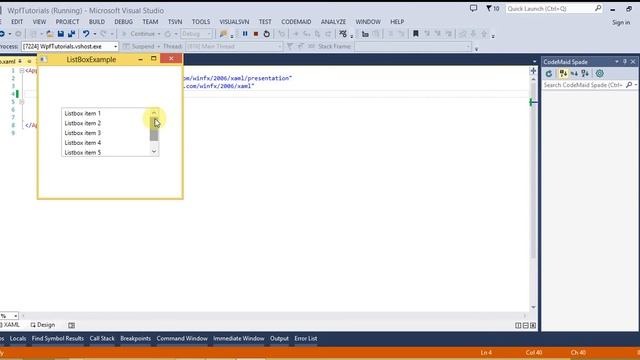The width and height of the screenshot is (640, 360).
Task: Open the TOOLS menu
Action: (x=201, y=22)
